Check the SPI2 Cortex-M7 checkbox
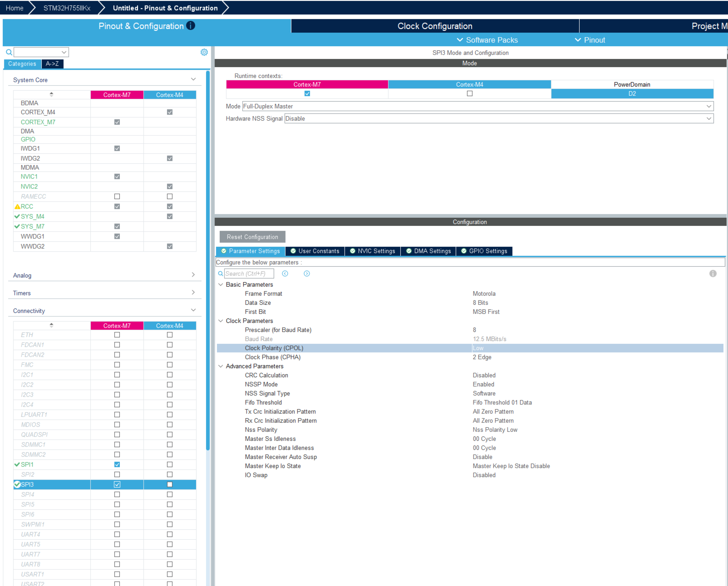Screen dimensions: 728x586 117,475
